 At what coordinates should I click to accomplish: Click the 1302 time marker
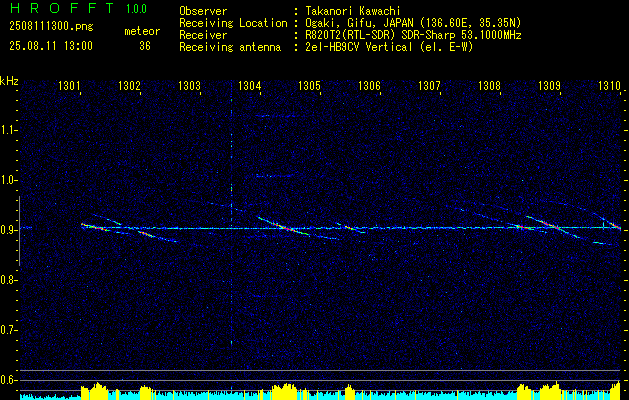[x=129, y=85]
